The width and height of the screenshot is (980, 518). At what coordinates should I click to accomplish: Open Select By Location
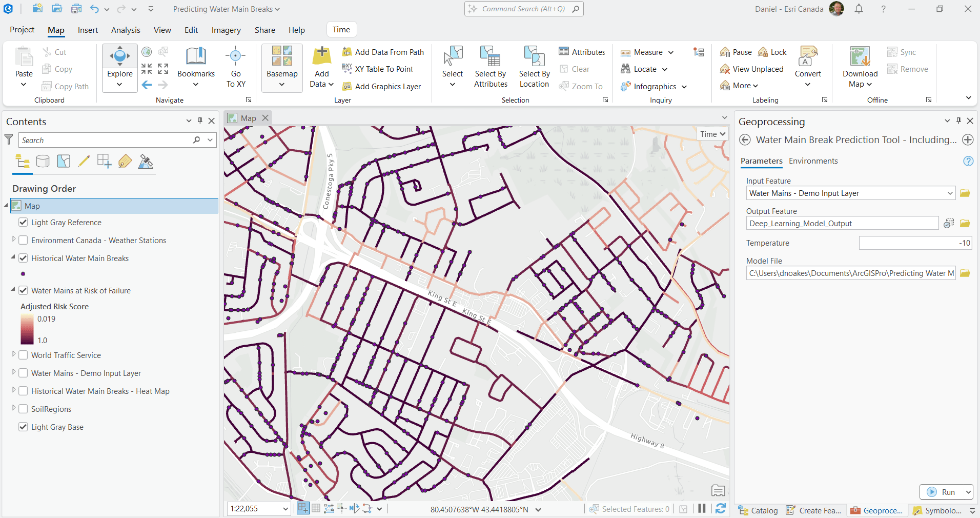[x=534, y=67]
